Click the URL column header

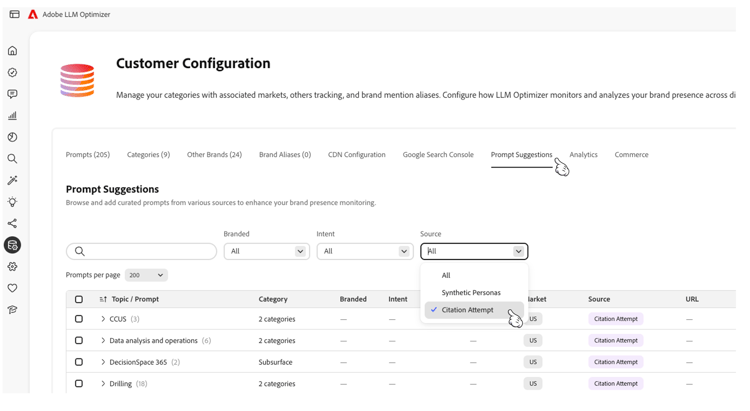pos(692,300)
